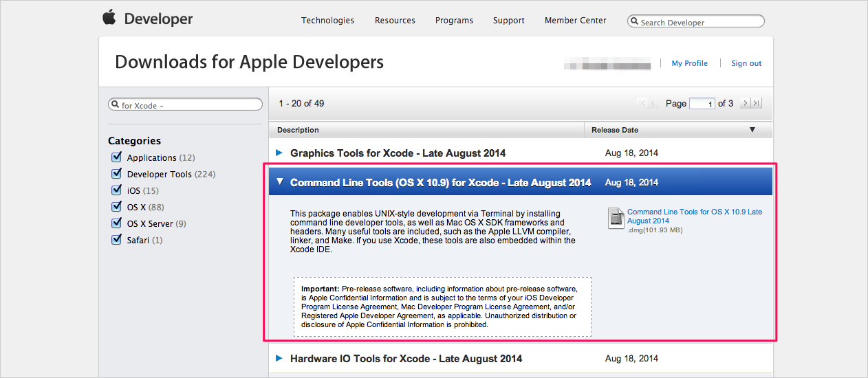Click Hardware IO Tools for Xcode title
The width and height of the screenshot is (868, 378).
pyautogui.click(x=406, y=359)
